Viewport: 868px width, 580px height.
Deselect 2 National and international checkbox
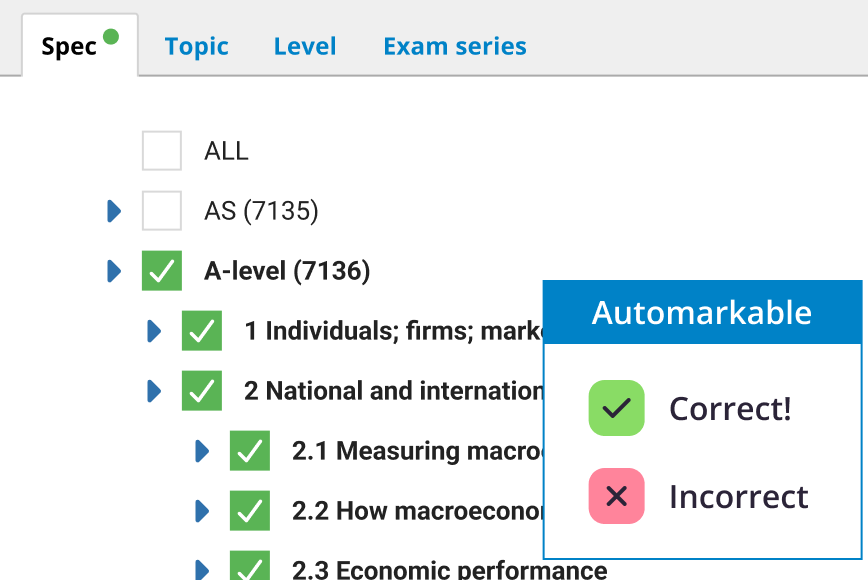pos(202,391)
